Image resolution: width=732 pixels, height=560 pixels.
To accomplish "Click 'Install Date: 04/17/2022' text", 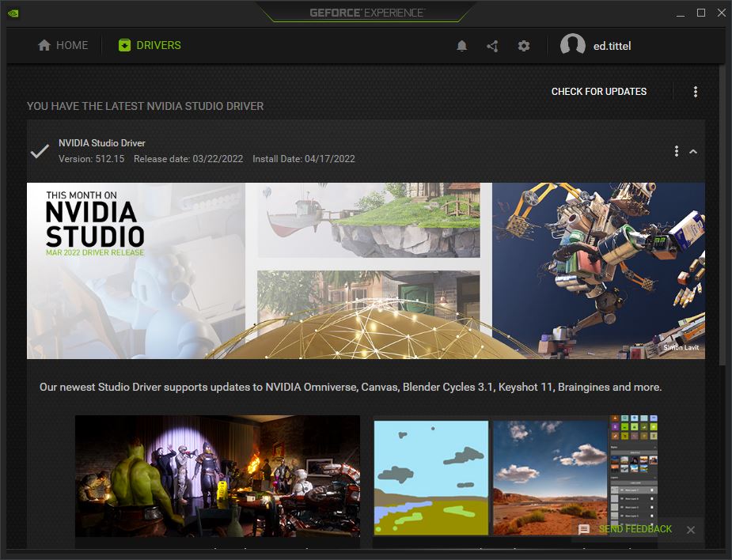I will click(304, 159).
